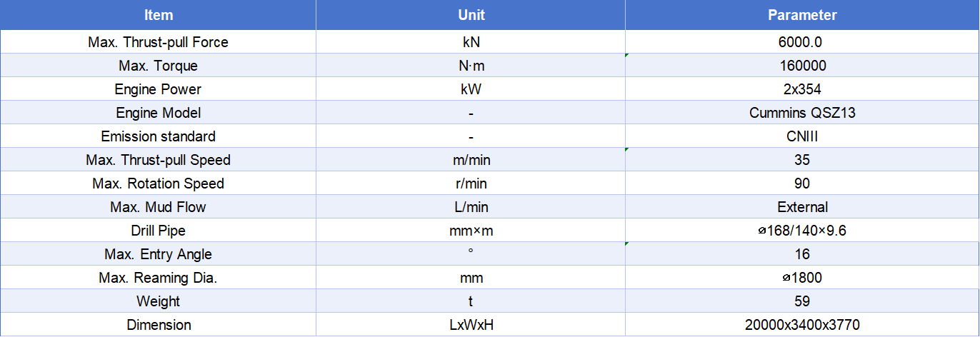Select the Unit column header
Screen dimensions: 980x337
tap(471, 15)
